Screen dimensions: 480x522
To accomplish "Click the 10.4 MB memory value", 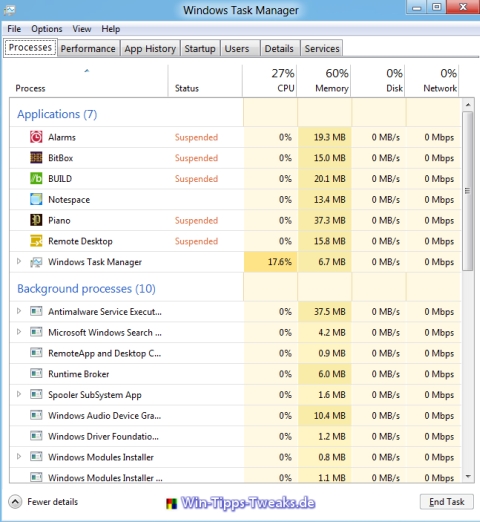I will (x=329, y=416).
